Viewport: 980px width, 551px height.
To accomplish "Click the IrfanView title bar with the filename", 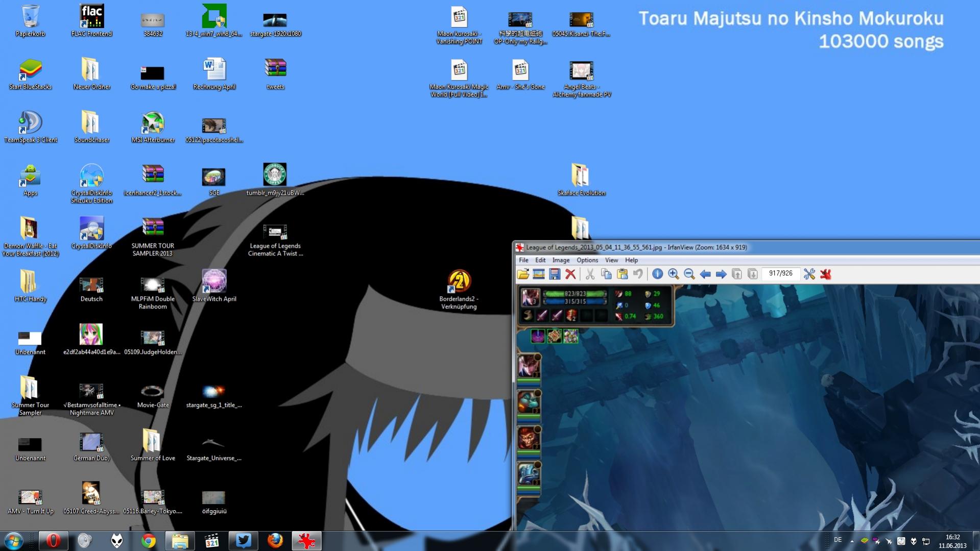I will tap(747, 247).
